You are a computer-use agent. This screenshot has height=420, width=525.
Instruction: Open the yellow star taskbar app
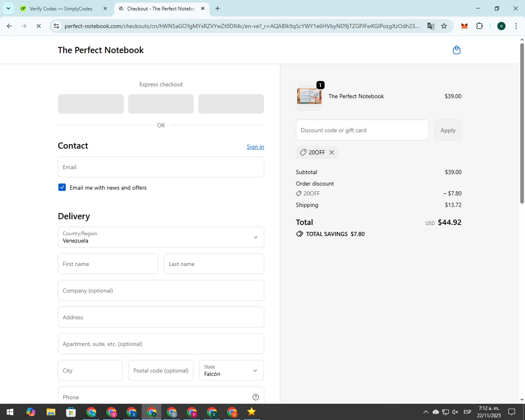point(252,412)
